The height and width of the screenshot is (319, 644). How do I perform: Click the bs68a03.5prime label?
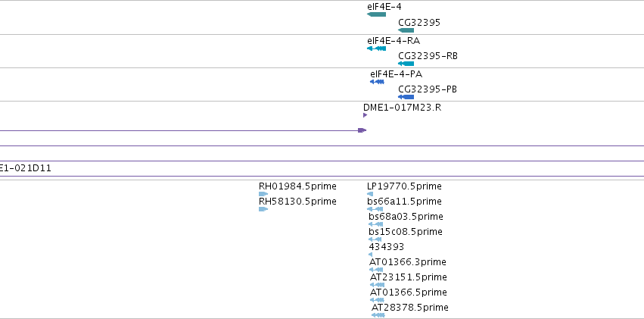[x=406, y=216]
